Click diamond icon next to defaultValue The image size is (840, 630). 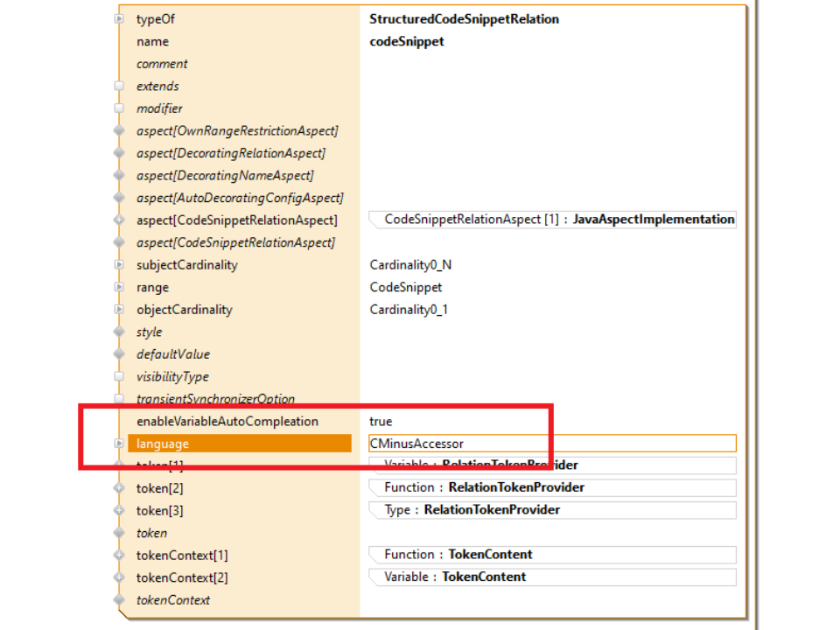[120, 354]
